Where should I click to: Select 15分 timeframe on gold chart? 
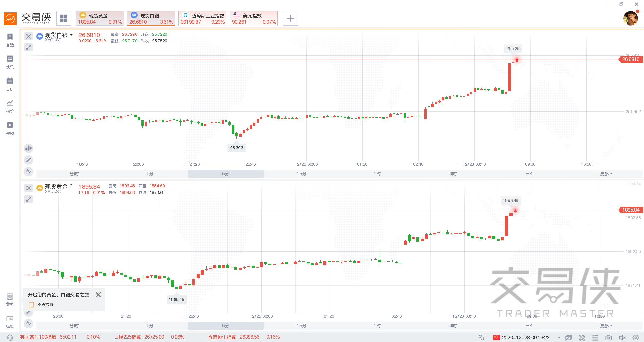[x=302, y=326]
